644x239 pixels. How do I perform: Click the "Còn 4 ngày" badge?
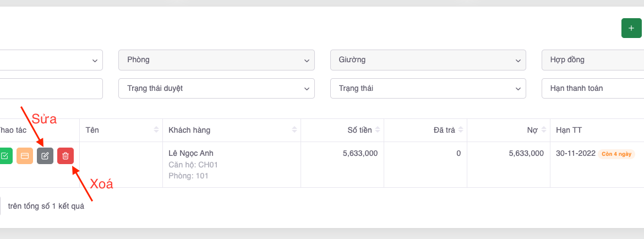click(x=618, y=154)
